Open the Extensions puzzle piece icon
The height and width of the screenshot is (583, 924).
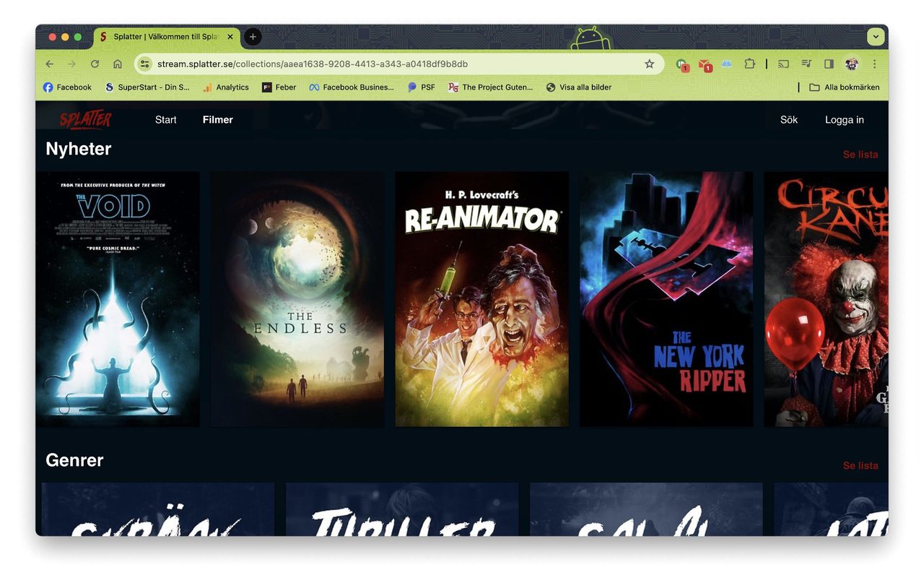pyautogui.click(x=749, y=64)
